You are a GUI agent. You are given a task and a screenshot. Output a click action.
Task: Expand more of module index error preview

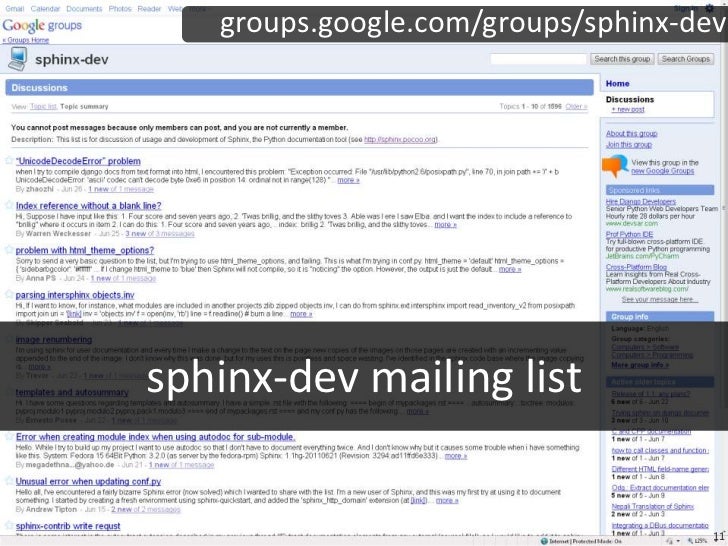tap(456, 456)
